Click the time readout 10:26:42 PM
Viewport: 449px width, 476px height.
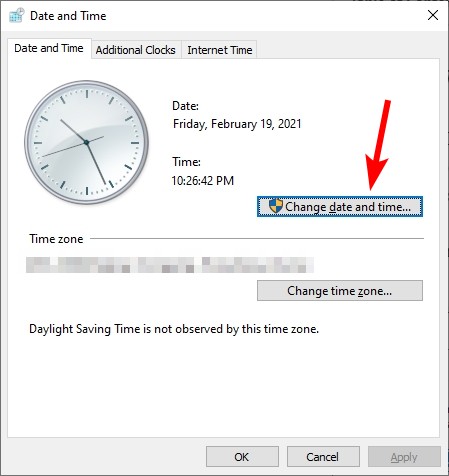[203, 181]
